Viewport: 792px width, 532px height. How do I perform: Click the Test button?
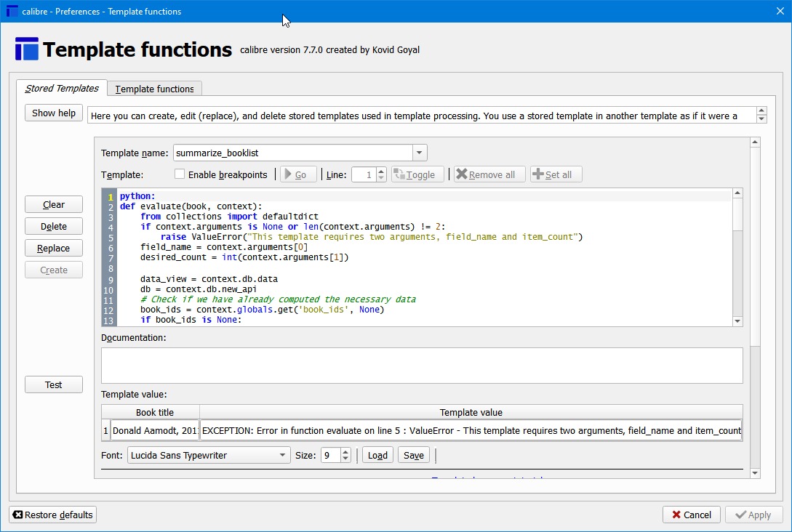click(x=54, y=384)
